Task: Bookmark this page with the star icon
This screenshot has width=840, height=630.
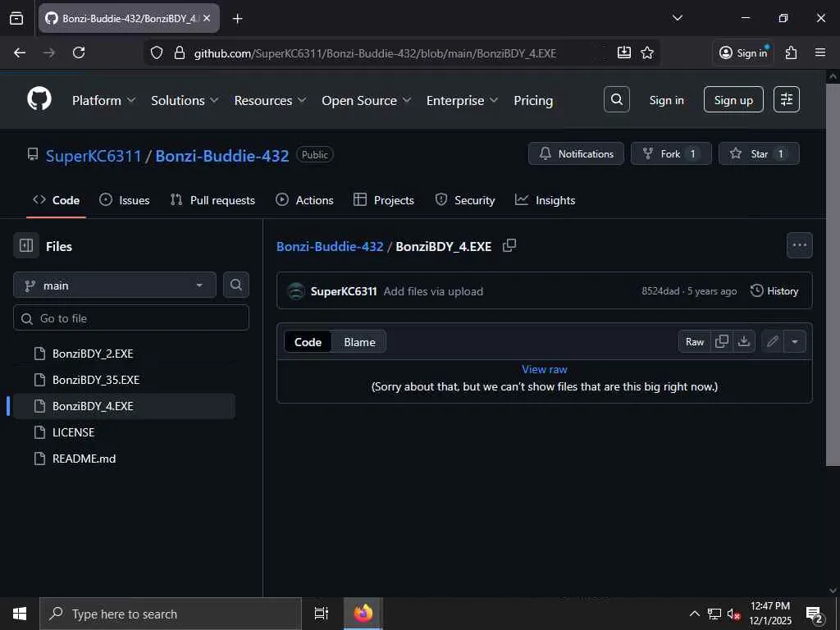Action: coord(647,52)
